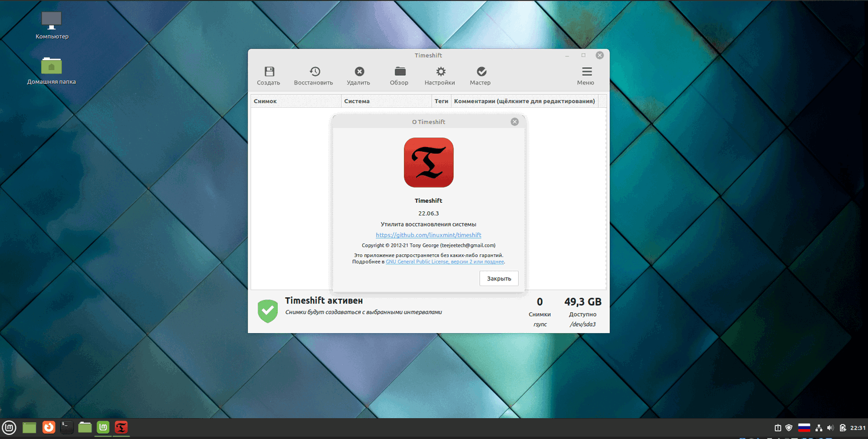
Task: Click the Timeshift window button in taskbar
Action: click(121, 428)
